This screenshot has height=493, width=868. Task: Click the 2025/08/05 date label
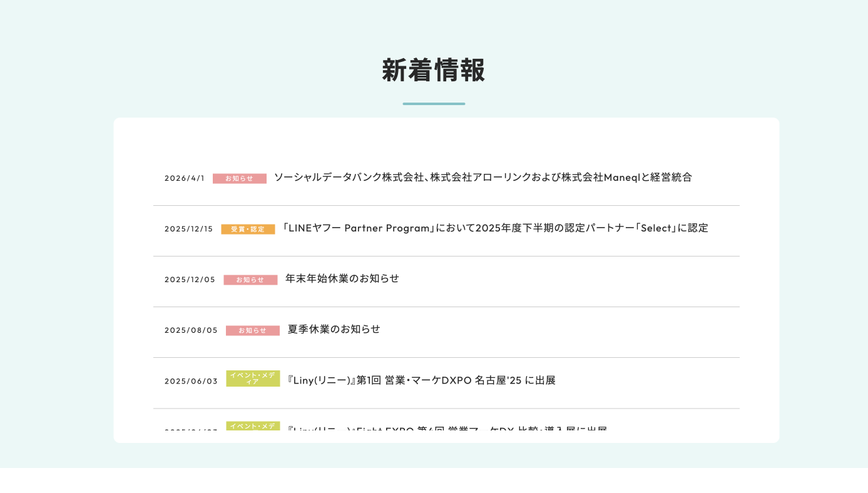(x=191, y=330)
